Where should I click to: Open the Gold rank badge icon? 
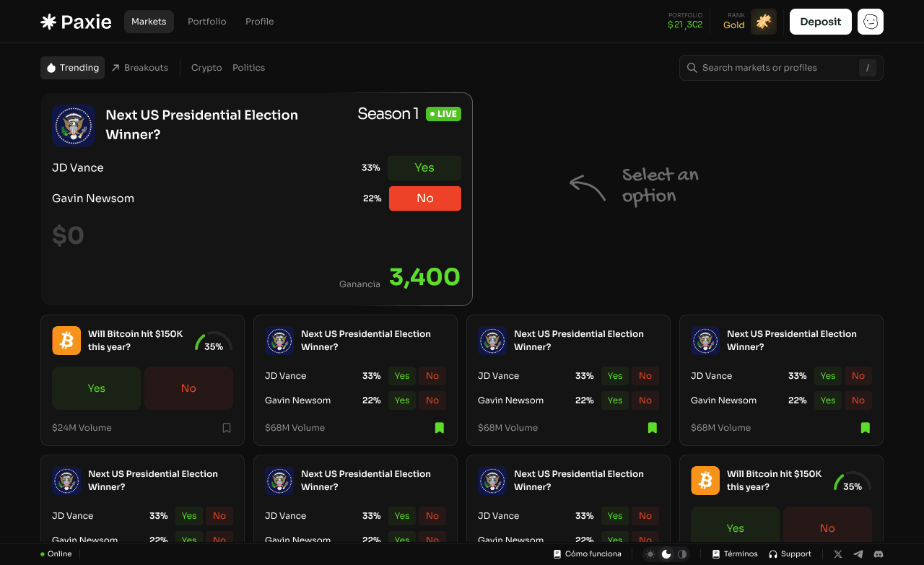pos(764,22)
